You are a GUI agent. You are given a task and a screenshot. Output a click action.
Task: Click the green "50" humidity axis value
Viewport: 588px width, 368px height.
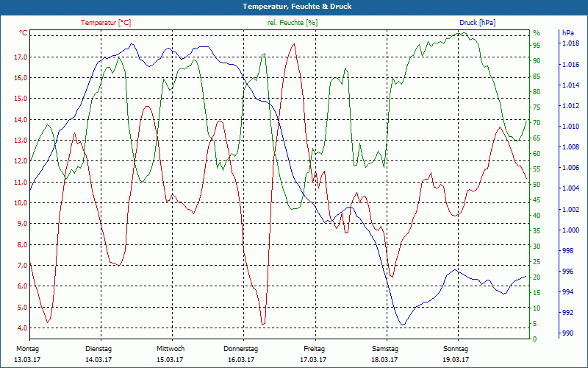coord(537,185)
